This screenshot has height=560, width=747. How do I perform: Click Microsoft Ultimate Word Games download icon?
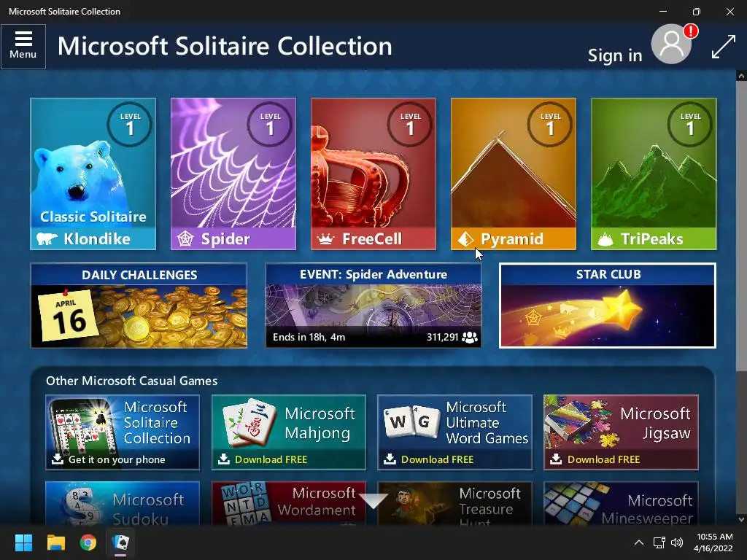click(390, 459)
